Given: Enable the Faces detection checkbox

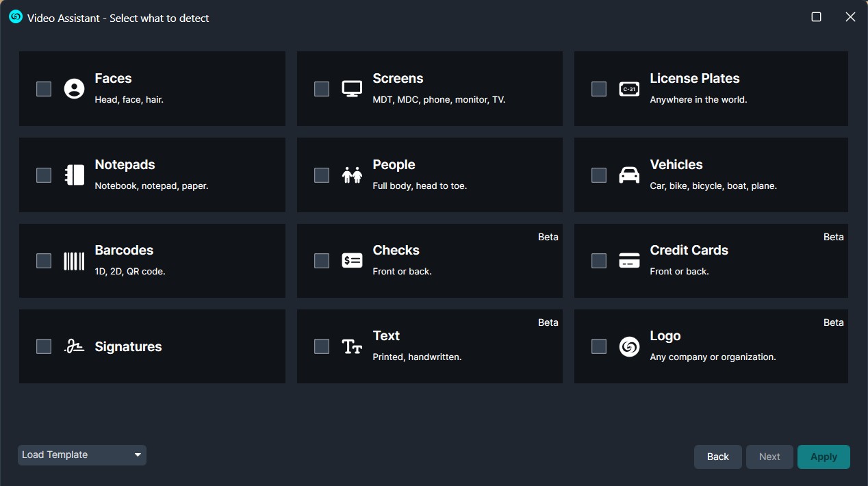Looking at the screenshot, I should tap(44, 89).
